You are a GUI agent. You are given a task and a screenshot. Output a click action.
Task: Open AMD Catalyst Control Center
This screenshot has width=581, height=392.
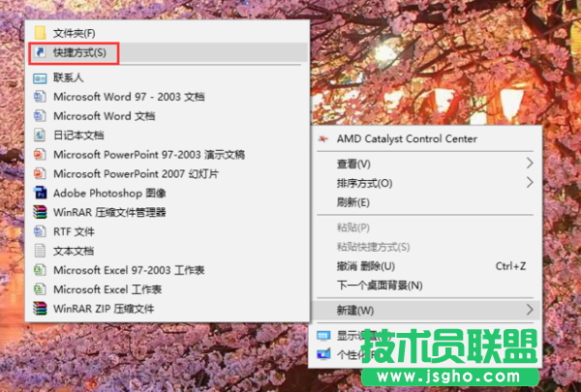click(x=425, y=139)
